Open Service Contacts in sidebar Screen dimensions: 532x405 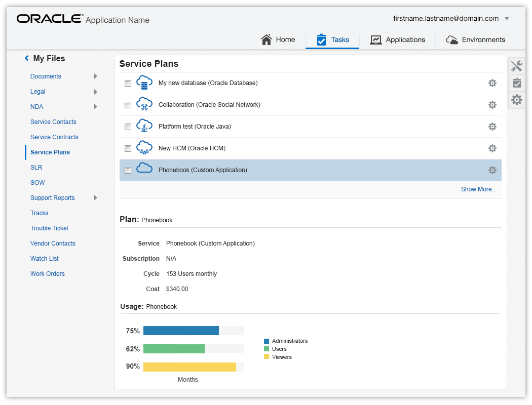point(53,121)
